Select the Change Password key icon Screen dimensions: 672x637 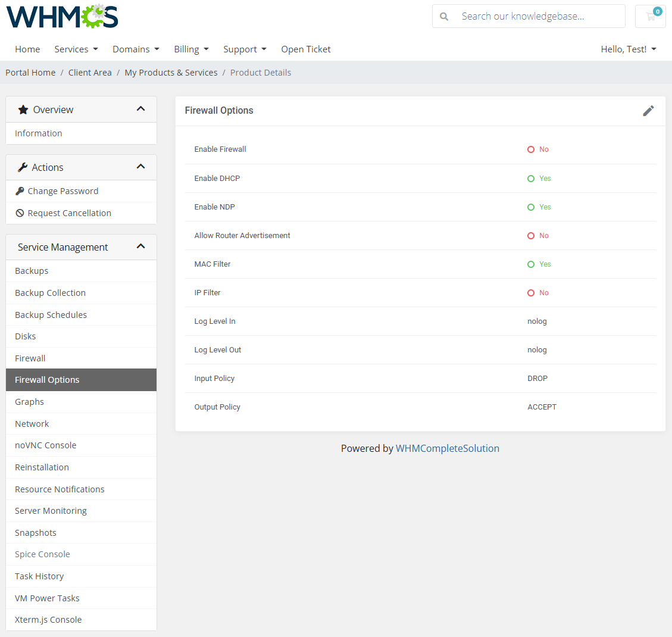pyautogui.click(x=21, y=191)
